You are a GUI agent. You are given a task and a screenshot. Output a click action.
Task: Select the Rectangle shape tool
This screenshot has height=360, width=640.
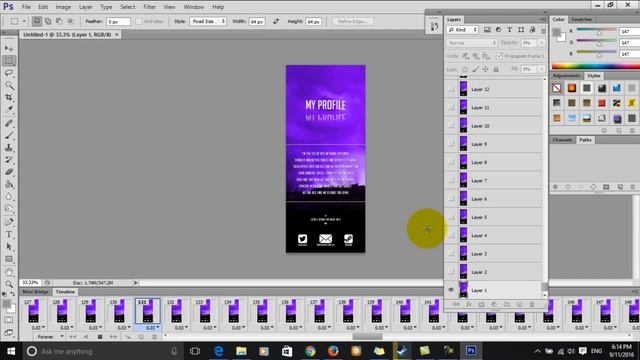[x=9, y=259]
